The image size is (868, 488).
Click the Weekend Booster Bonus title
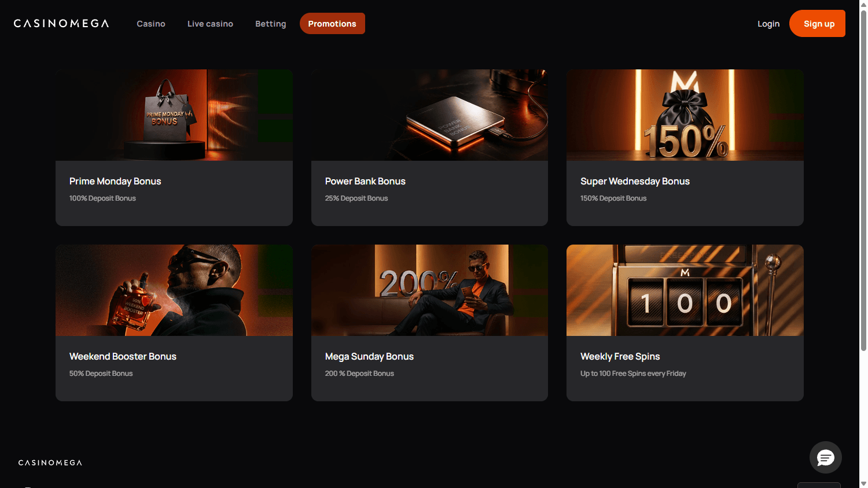123,357
